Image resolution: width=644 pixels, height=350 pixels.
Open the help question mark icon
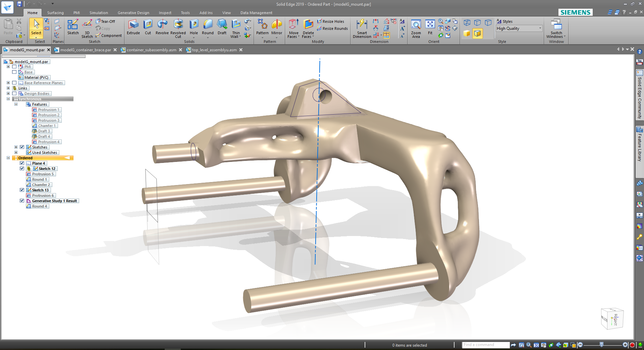pos(639,52)
